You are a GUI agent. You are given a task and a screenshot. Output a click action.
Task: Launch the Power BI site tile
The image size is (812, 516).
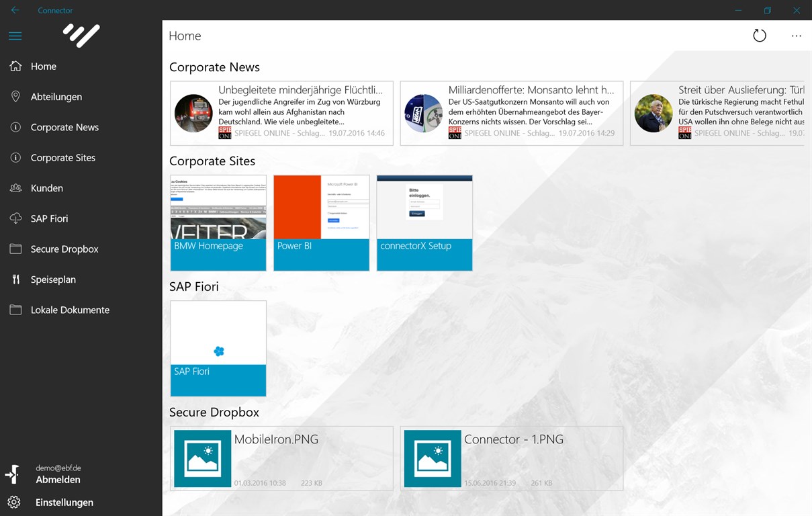321,222
